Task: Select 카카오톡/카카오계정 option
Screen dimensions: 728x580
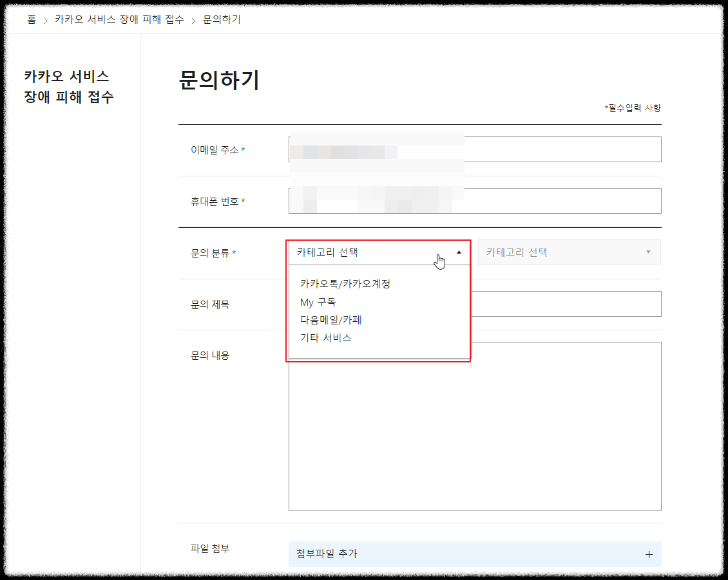Action: 345,283
